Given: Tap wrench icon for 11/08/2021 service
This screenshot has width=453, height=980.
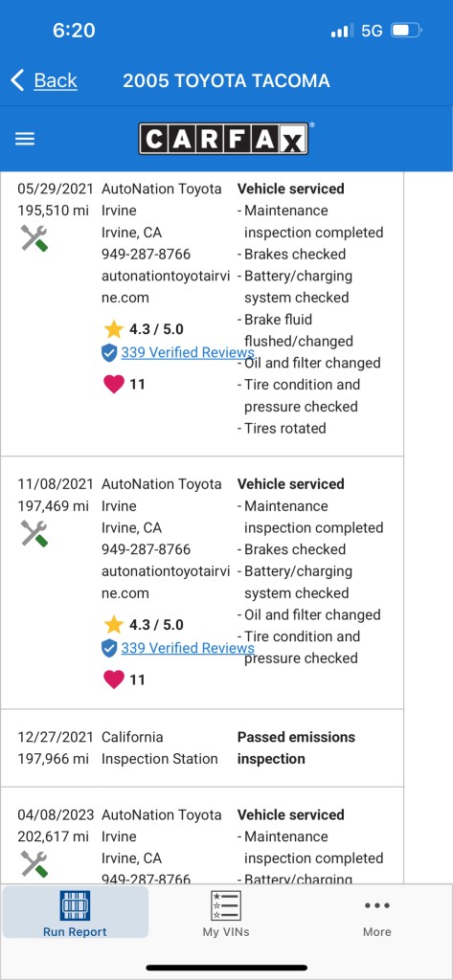Looking at the screenshot, I should (34, 534).
